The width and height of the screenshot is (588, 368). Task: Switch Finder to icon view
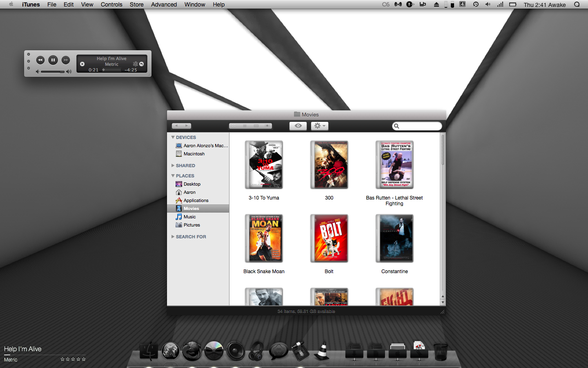[234, 126]
